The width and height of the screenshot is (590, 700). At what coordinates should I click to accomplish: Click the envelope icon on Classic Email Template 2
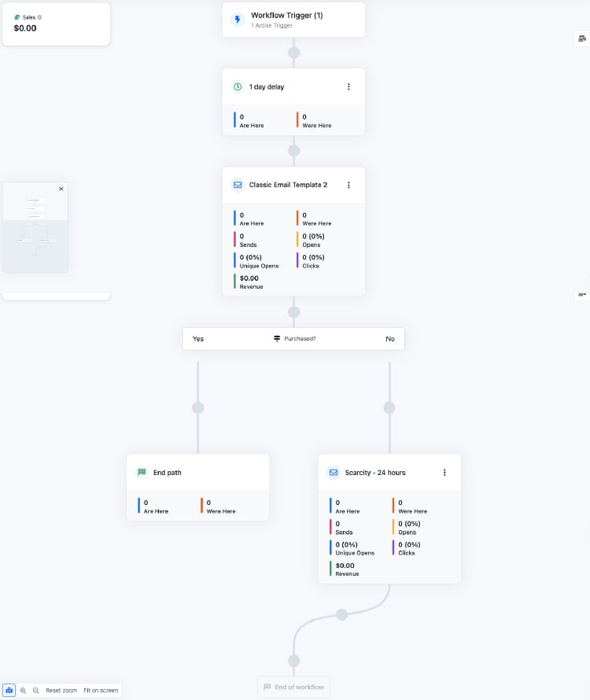tap(238, 185)
